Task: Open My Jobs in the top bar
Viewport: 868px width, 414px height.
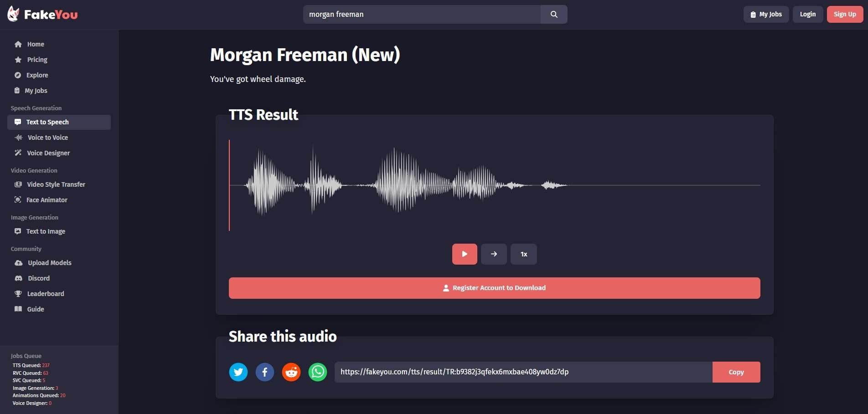Action: [x=766, y=14]
